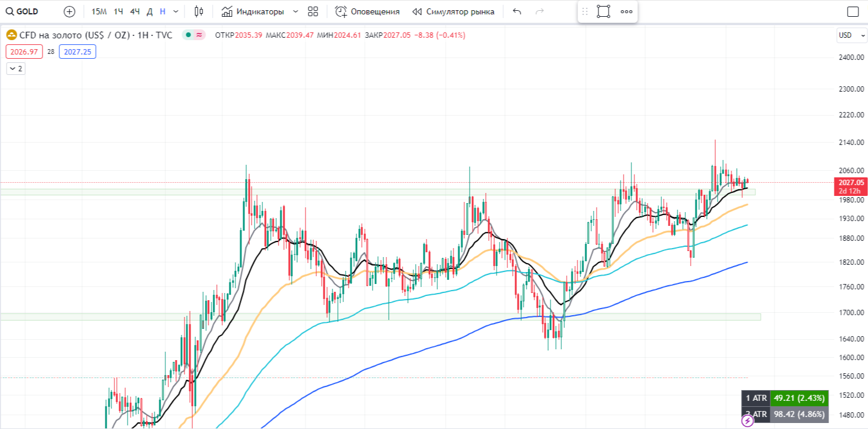This screenshot has width=868, height=429.
Task: Click the МАКС2039.47 high value
Action: pos(290,35)
